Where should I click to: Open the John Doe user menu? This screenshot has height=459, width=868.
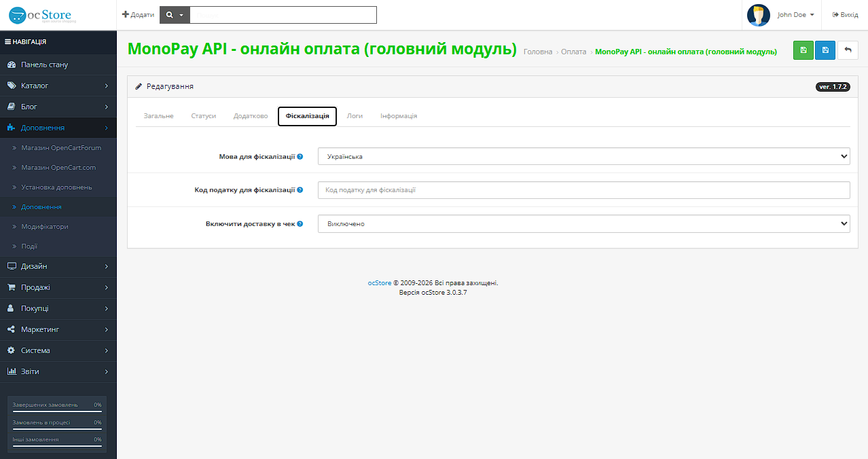[x=795, y=14]
